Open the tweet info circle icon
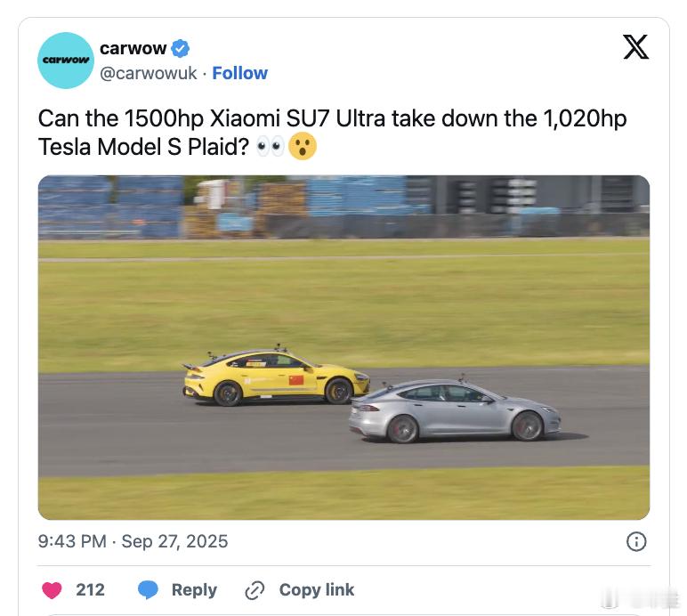The width and height of the screenshot is (687, 616). point(636,541)
